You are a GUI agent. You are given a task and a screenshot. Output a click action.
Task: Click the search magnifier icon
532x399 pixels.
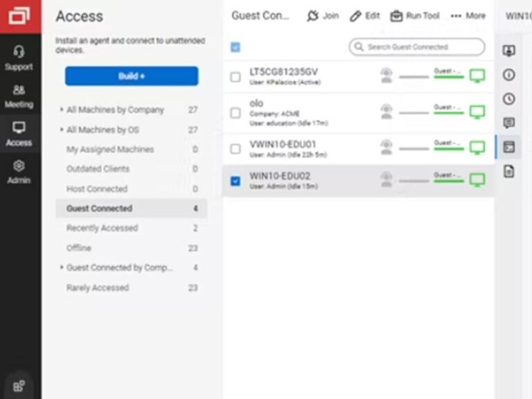pyautogui.click(x=359, y=46)
